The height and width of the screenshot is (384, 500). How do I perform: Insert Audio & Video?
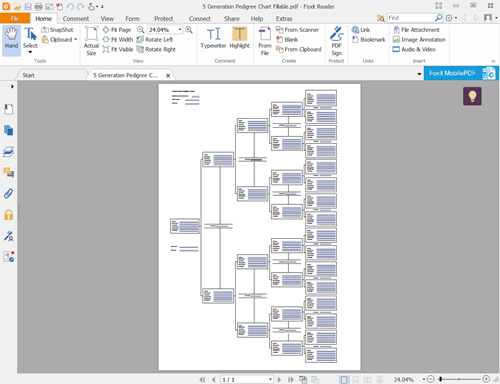pyautogui.click(x=414, y=49)
